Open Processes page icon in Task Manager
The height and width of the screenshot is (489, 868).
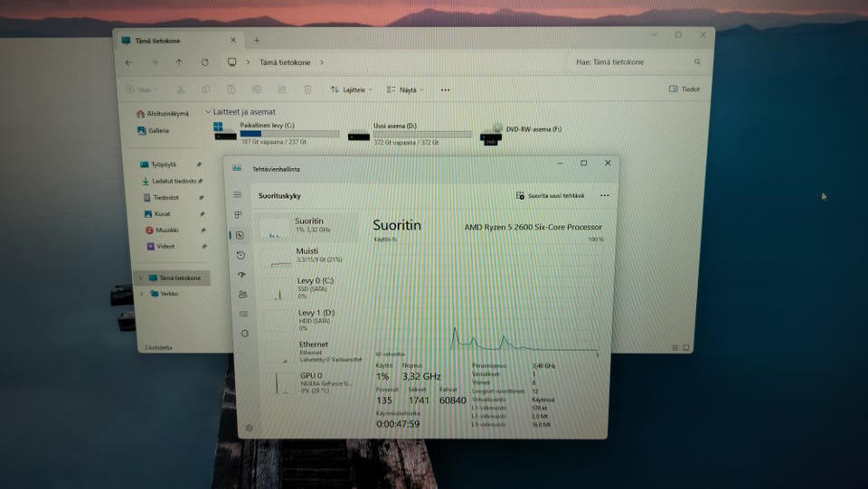point(238,214)
